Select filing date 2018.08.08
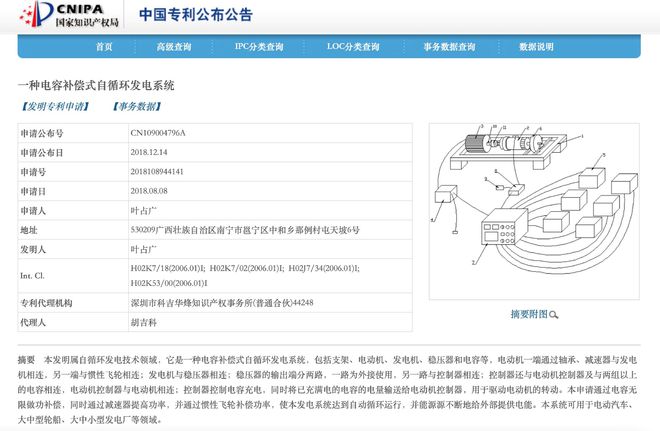 (149, 191)
